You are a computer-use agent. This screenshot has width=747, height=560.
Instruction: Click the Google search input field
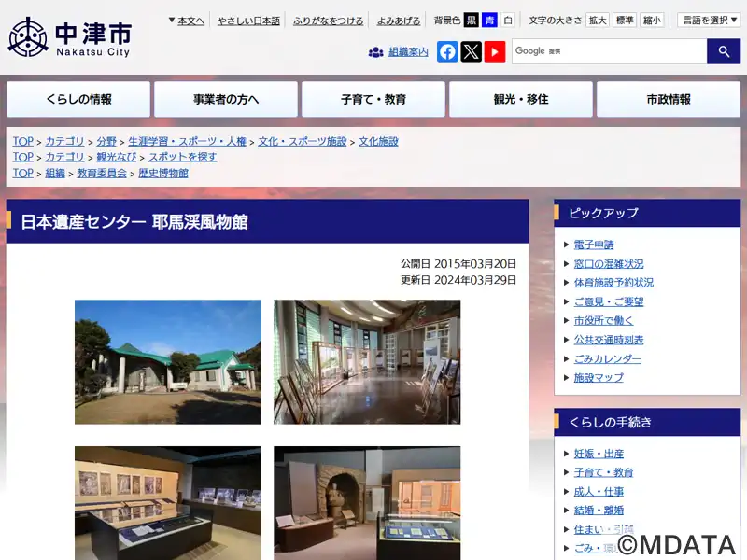coord(610,51)
